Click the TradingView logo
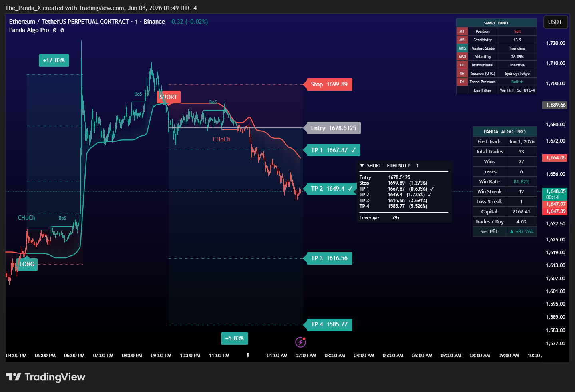Image resolution: width=575 pixels, height=392 pixels. point(46,377)
